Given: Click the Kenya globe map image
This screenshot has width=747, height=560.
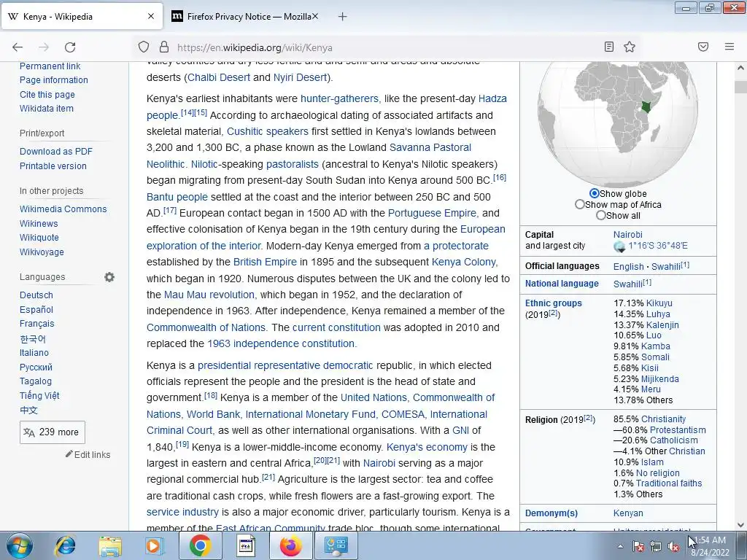Looking at the screenshot, I should [x=617, y=124].
